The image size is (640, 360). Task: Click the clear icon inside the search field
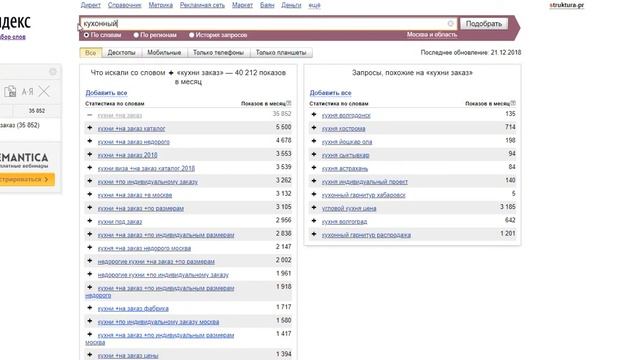(451, 24)
